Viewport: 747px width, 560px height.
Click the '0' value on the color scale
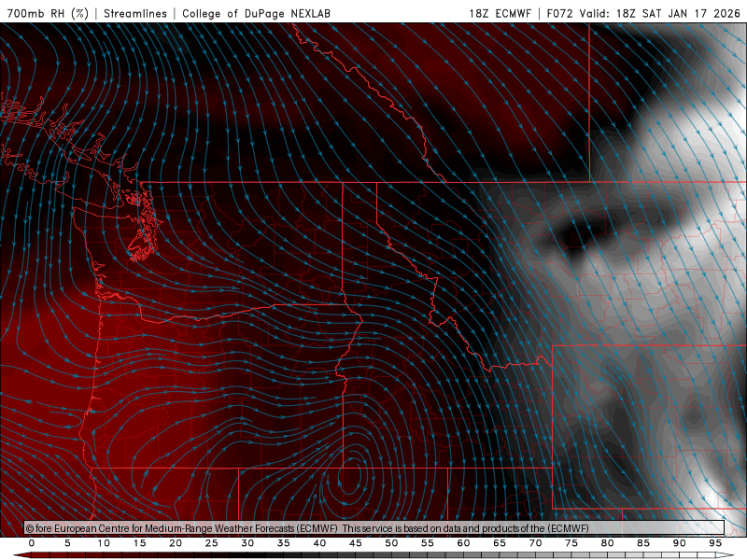click(x=32, y=543)
